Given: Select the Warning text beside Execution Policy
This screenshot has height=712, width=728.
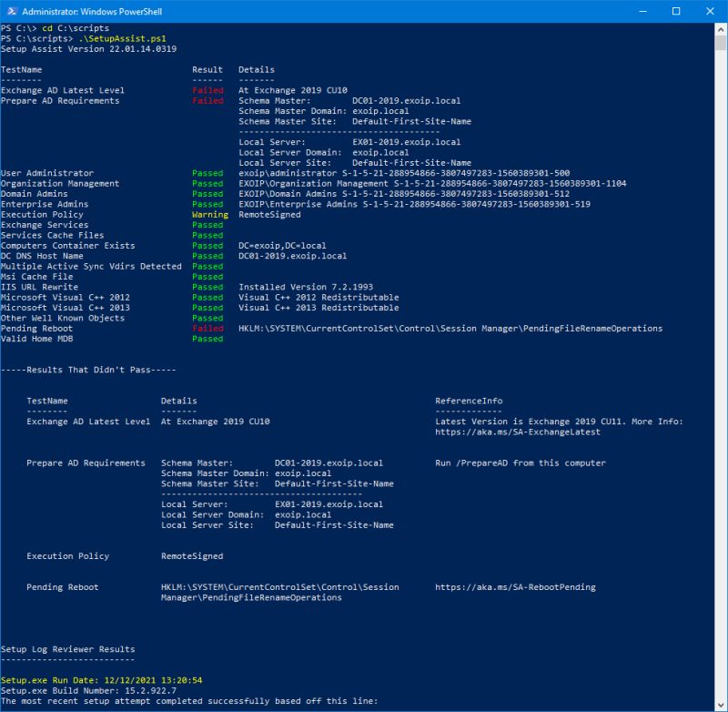Looking at the screenshot, I should [x=209, y=214].
